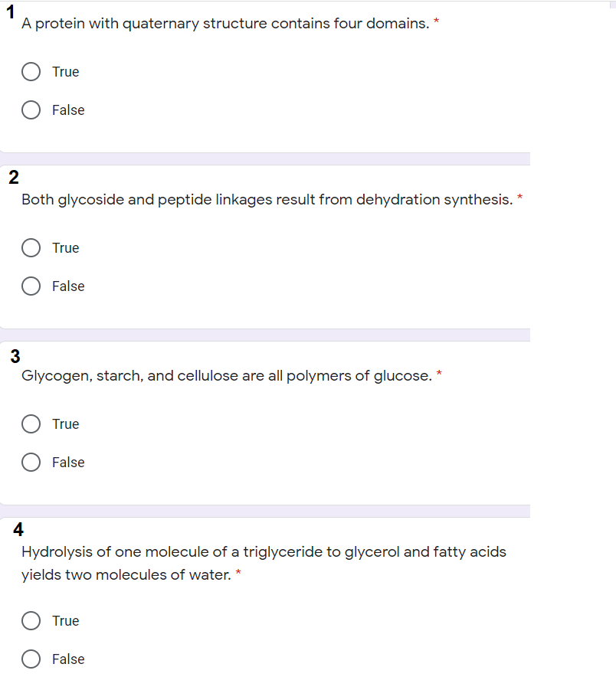Click the False label in question 4
Image resolution: width=616 pixels, height=690 pixels.
(x=67, y=659)
